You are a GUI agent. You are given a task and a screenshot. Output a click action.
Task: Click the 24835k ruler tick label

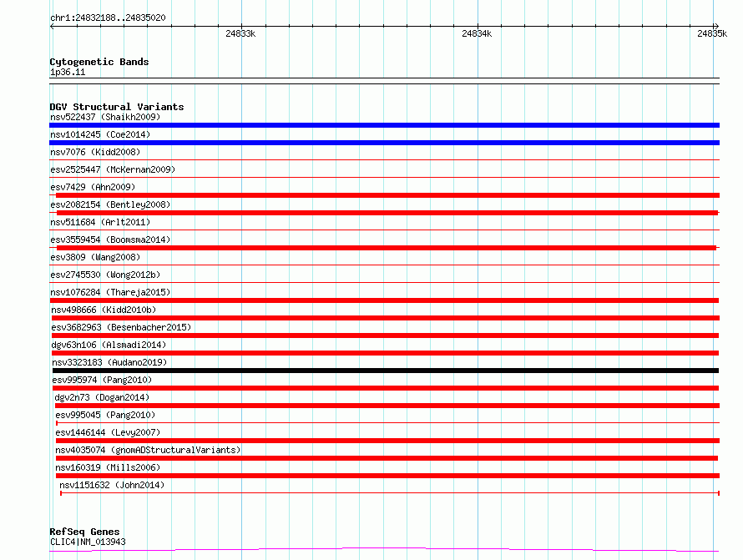coord(712,33)
